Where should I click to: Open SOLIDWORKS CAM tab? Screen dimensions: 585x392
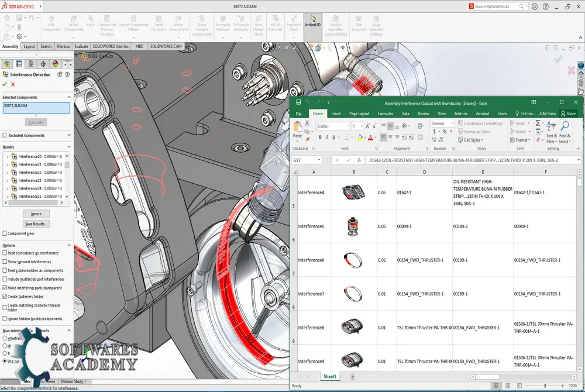166,46
